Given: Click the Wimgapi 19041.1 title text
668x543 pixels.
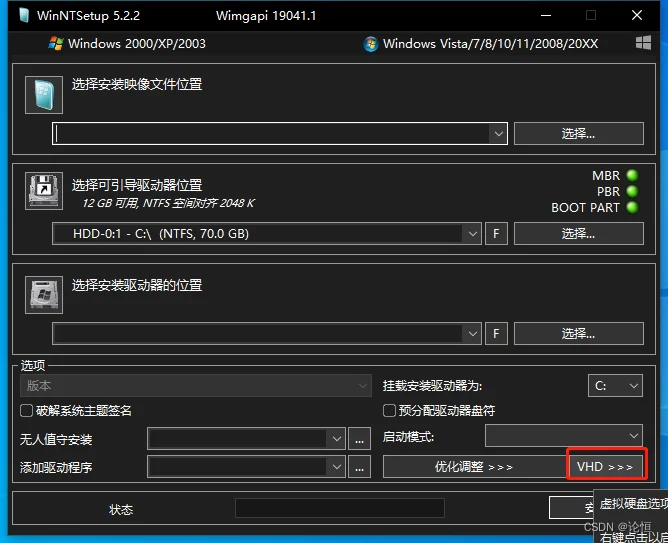Looking at the screenshot, I should pyautogui.click(x=266, y=16).
